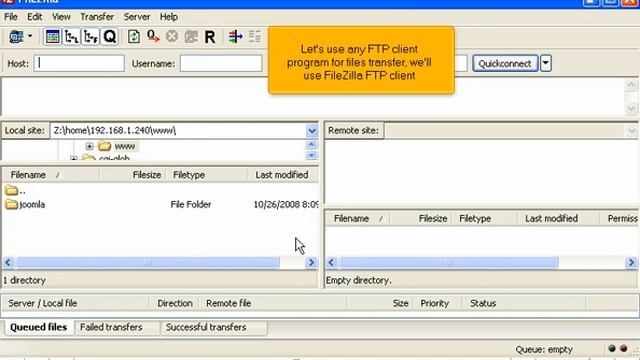Open the Local site path dropdown
640x360 pixels.
[x=312, y=131]
